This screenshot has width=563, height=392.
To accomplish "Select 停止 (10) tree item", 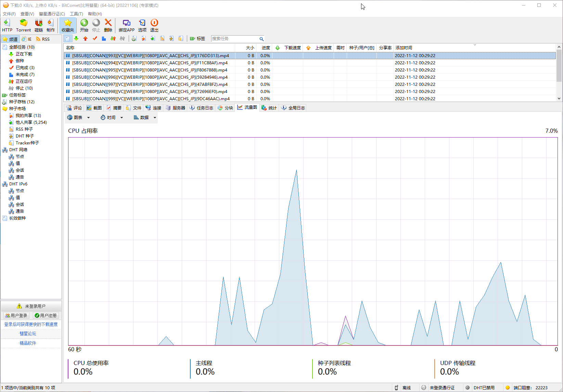I will point(24,88).
